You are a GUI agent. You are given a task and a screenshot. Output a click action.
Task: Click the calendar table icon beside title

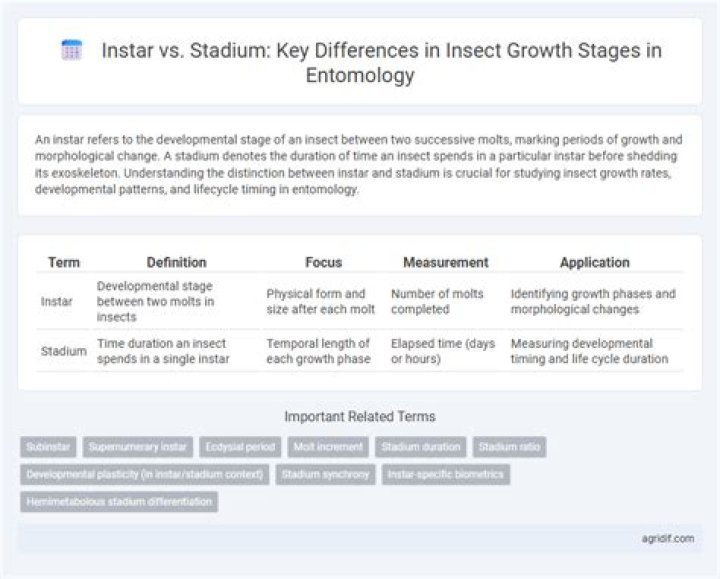click(72, 50)
